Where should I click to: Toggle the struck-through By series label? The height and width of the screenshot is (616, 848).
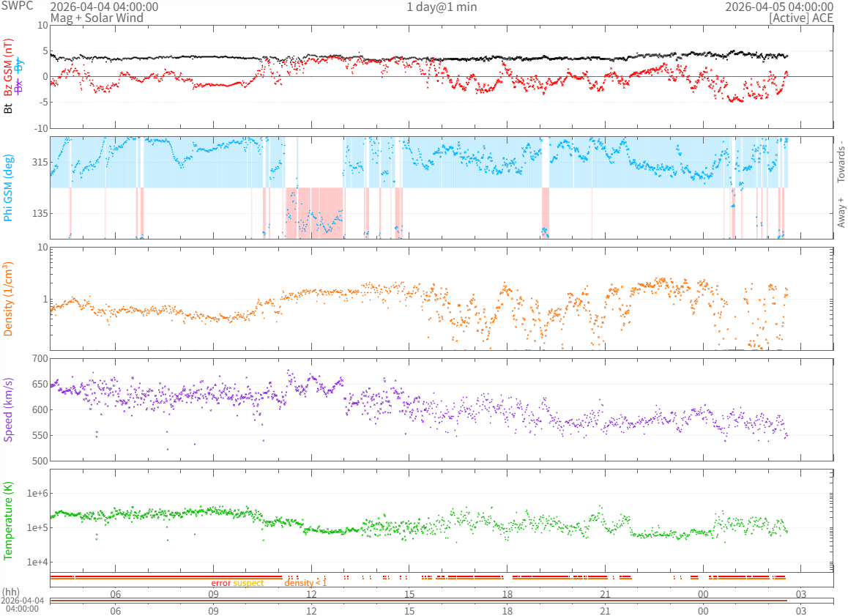pos(19,65)
